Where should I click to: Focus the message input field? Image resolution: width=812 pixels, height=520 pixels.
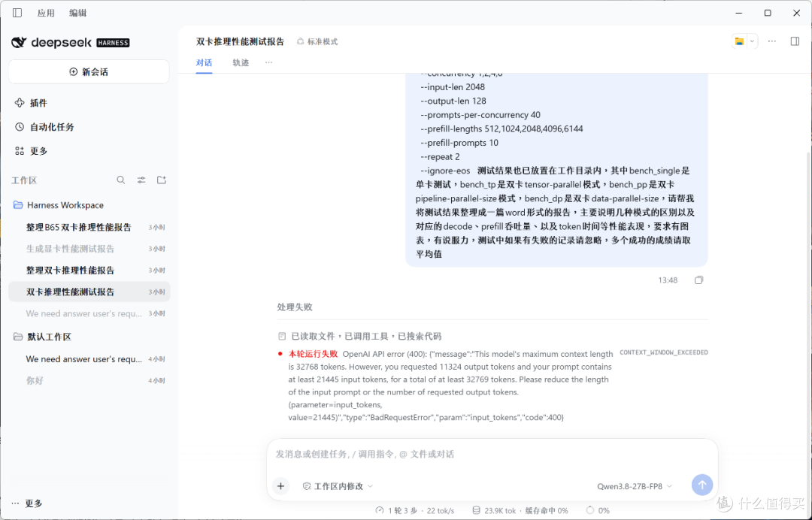(x=492, y=455)
